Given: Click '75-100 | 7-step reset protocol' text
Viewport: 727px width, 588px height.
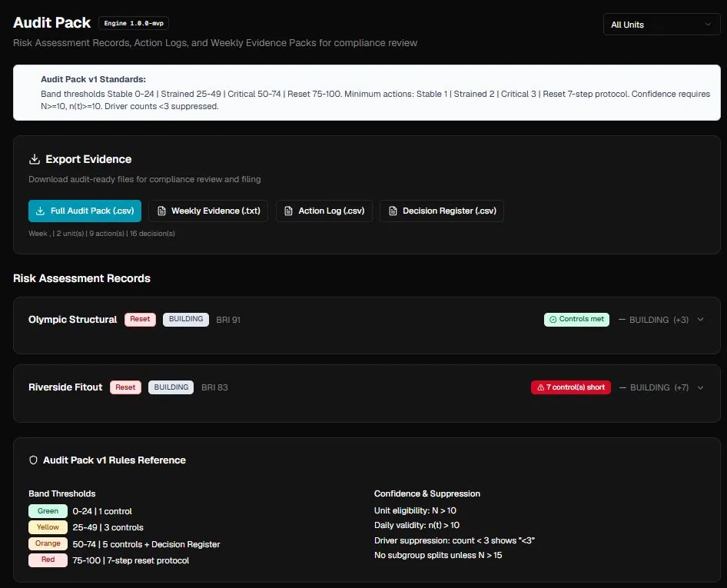Looking at the screenshot, I should [131, 560].
